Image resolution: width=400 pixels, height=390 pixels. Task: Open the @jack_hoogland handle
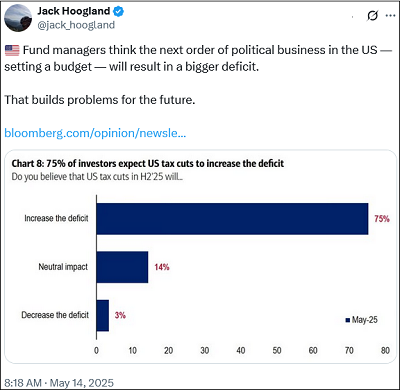click(76, 25)
